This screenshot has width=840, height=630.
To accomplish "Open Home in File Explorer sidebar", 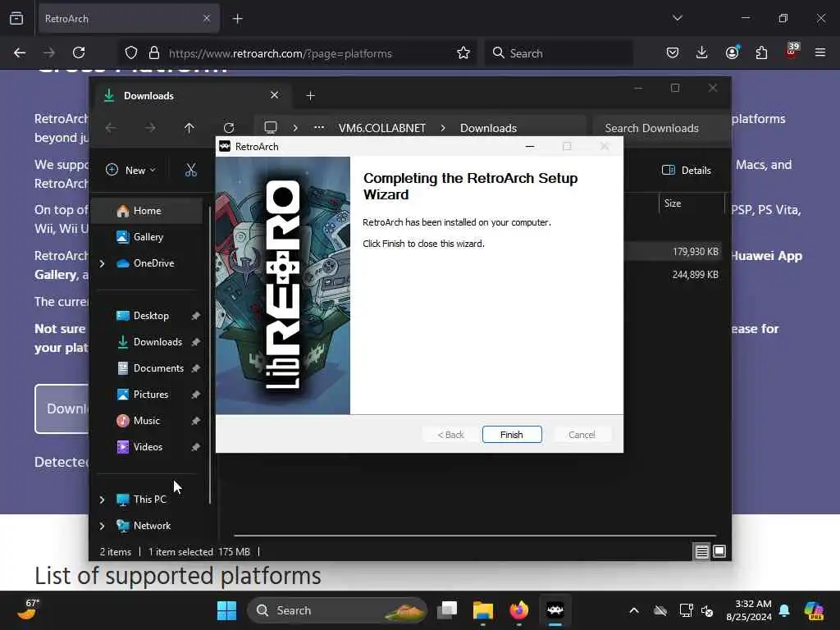I will [x=148, y=211].
